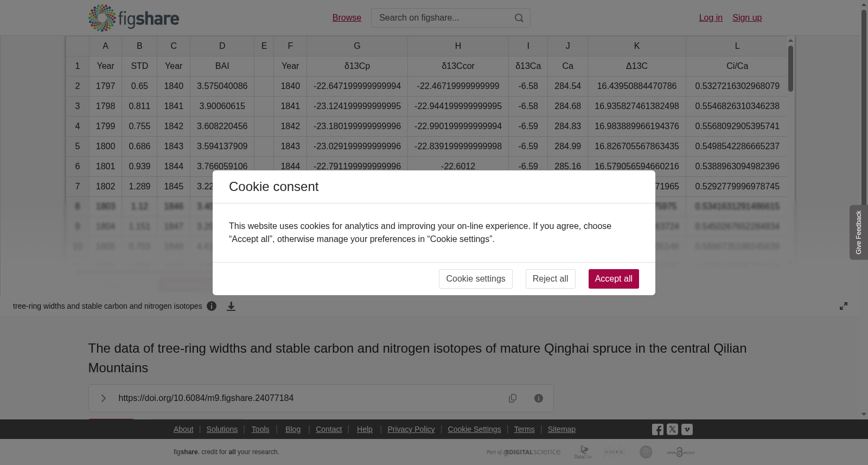Open Contact footer link
The width and height of the screenshot is (868, 465).
coord(329,429)
